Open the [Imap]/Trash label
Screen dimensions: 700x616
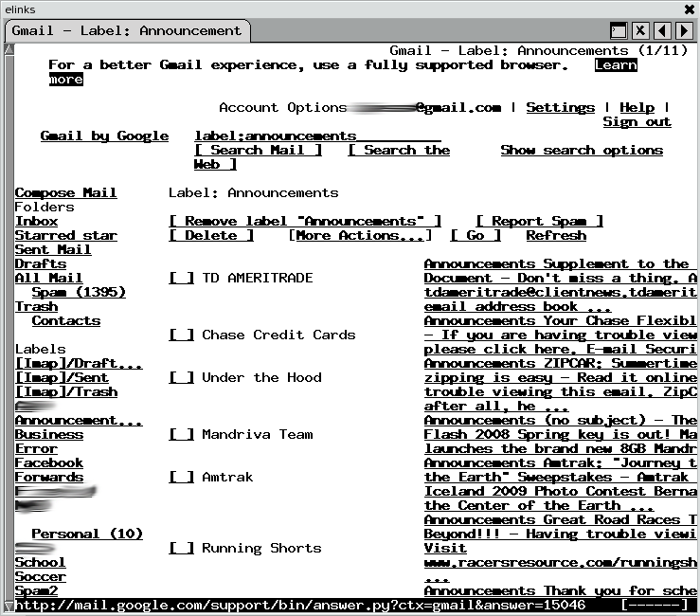(65, 391)
